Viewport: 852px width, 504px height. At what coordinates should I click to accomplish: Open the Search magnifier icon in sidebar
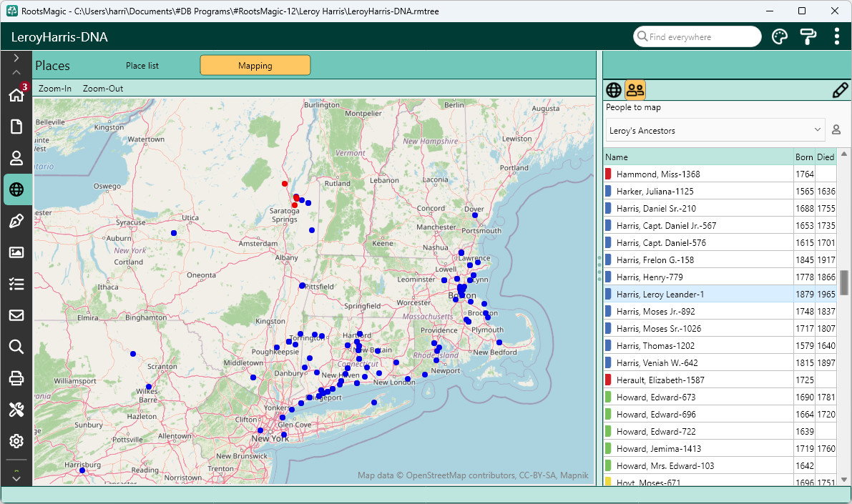[x=16, y=347]
